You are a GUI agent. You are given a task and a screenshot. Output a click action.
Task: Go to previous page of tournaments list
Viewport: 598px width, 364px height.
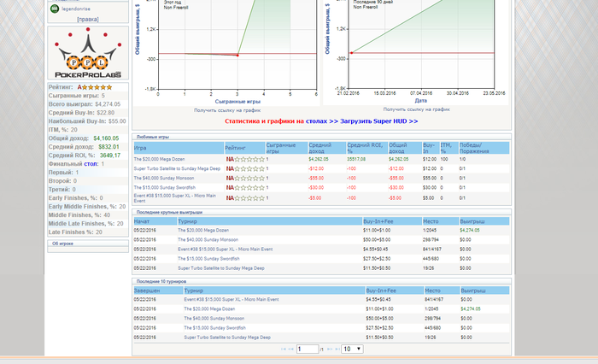pyautogui.click(x=291, y=349)
